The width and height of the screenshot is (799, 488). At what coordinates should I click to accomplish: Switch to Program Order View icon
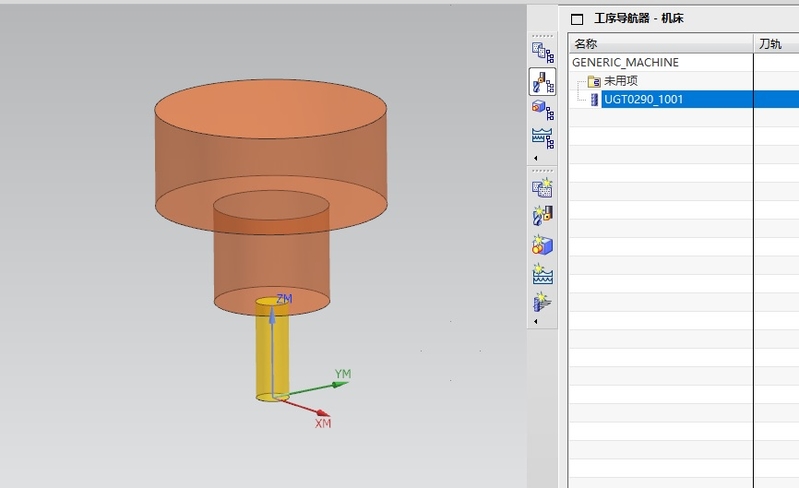[x=542, y=52]
